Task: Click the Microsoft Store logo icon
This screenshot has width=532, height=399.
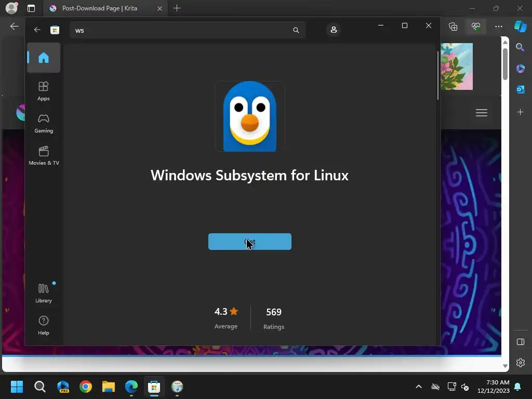Action: (55, 30)
